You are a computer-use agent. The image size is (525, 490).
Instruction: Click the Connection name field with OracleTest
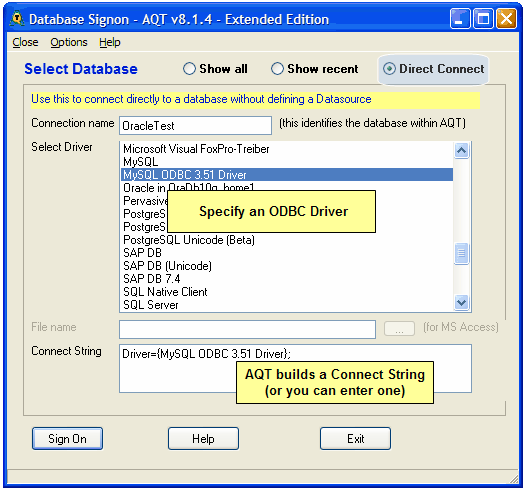pos(195,126)
